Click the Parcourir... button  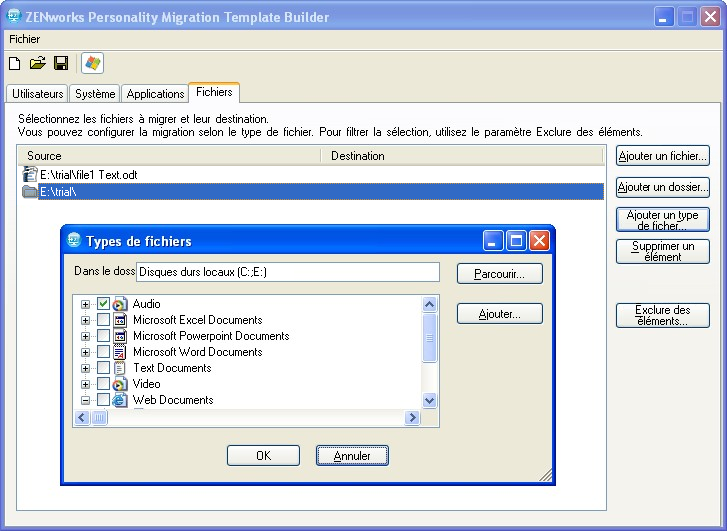coord(499,274)
